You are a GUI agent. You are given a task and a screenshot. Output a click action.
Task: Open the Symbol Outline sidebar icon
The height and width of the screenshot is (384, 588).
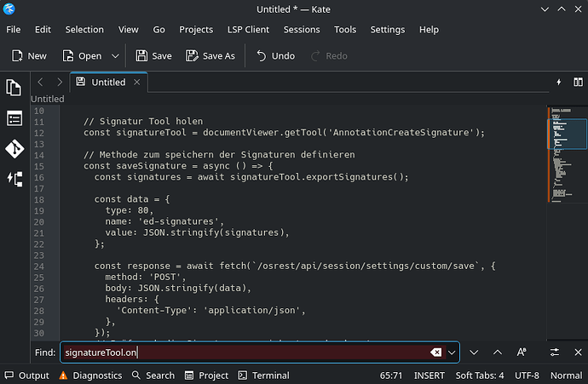pyautogui.click(x=14, y=118)
